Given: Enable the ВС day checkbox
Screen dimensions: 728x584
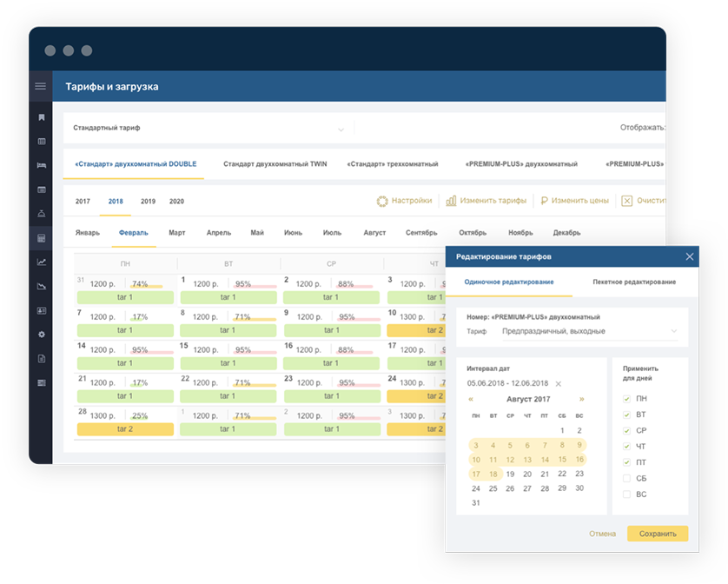Looking at the screenshot, I should [x=627, y=494].
